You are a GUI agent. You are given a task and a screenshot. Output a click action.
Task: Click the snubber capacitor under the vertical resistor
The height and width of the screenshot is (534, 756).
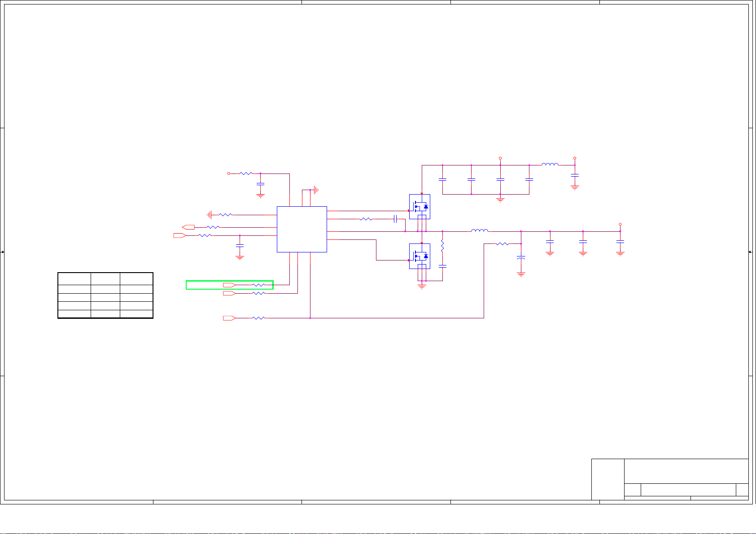pos(442,266)
